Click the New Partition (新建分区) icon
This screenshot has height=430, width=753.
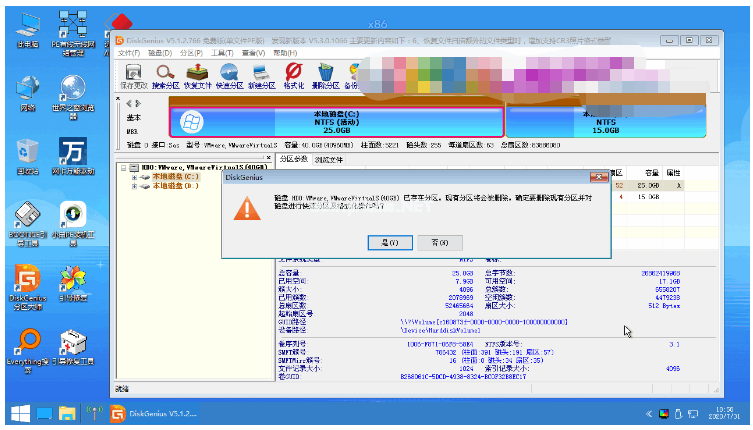[261, 75]
